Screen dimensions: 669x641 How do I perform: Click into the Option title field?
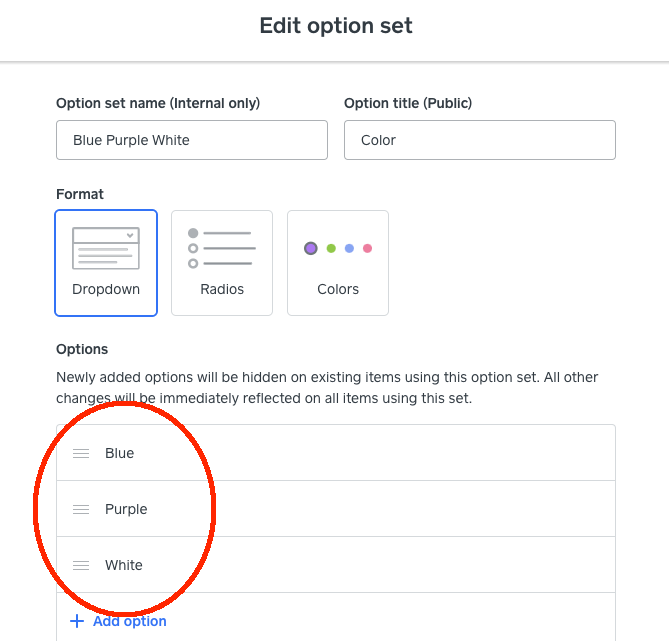coord(479,140)
